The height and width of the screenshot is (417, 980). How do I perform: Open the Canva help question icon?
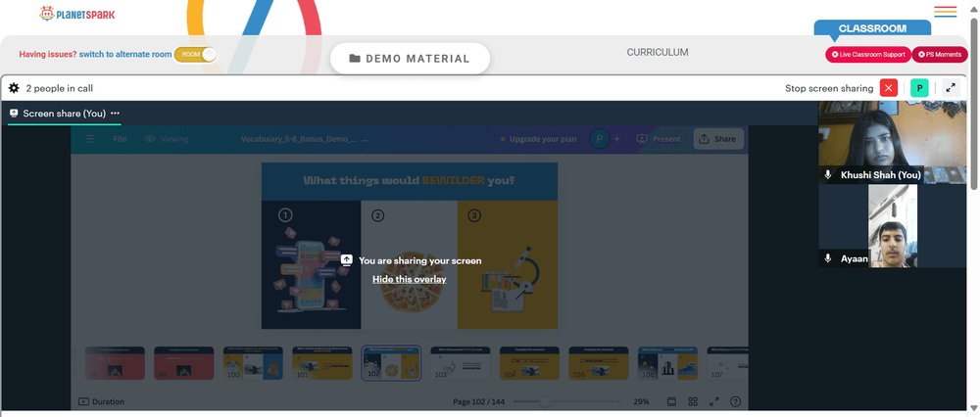click(x=736, y=401)
